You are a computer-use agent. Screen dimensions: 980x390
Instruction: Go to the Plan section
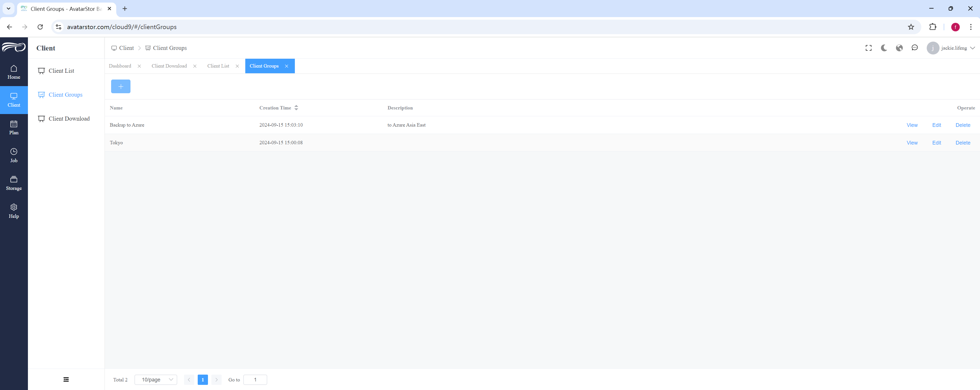[x=14, y=128]
